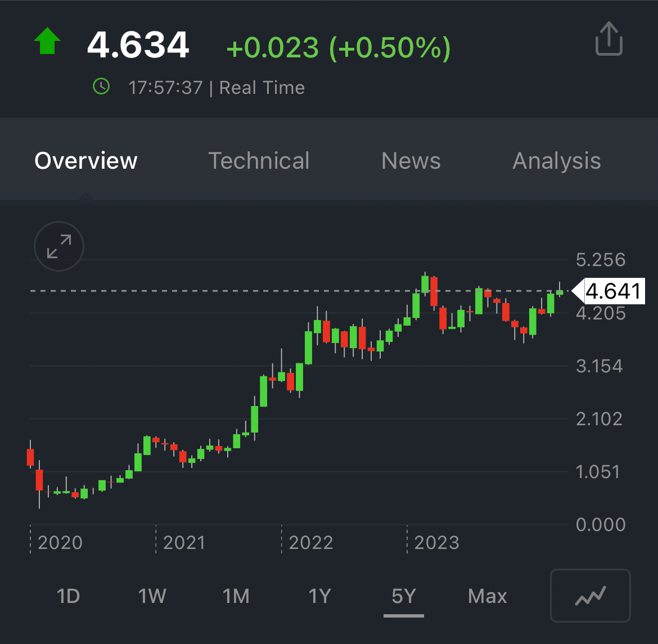The height and width of the screenshot is (644, 658).
Task: Tap the current price 4.634
Action: click(138, 44)
